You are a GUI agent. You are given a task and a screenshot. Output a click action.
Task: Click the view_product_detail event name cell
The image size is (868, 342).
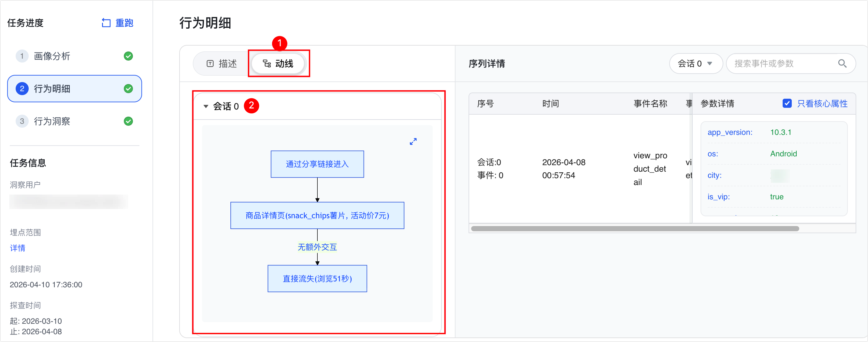tap(650, 169)
